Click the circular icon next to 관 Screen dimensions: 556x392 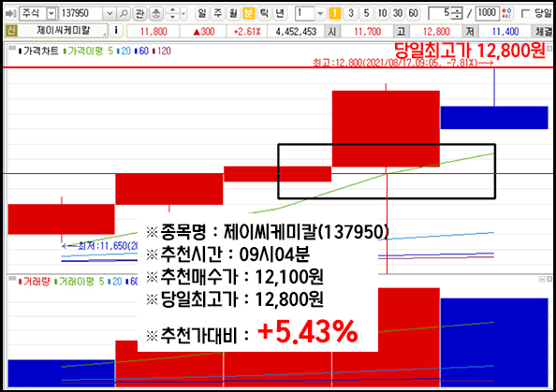tap(156, 13)
